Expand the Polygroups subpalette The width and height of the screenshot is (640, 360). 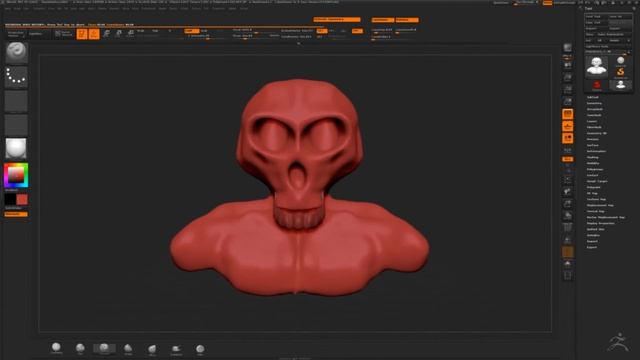(595, 169)
